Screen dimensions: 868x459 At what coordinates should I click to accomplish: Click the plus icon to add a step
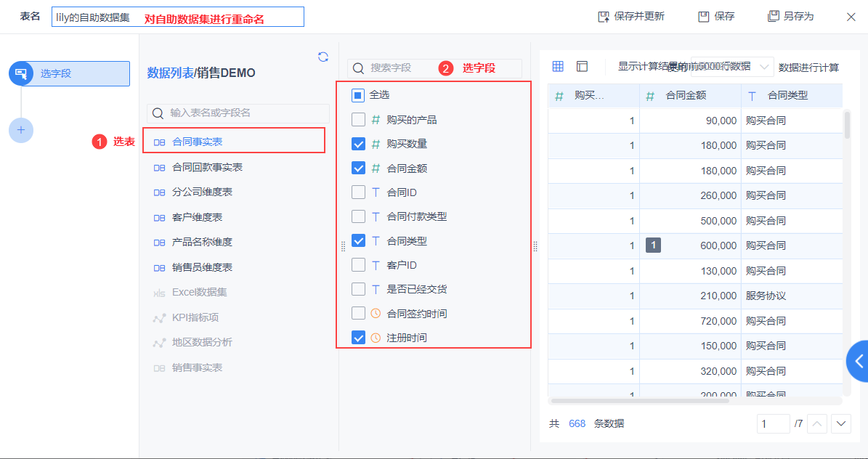pyautogui.click(x=21, y=130)
